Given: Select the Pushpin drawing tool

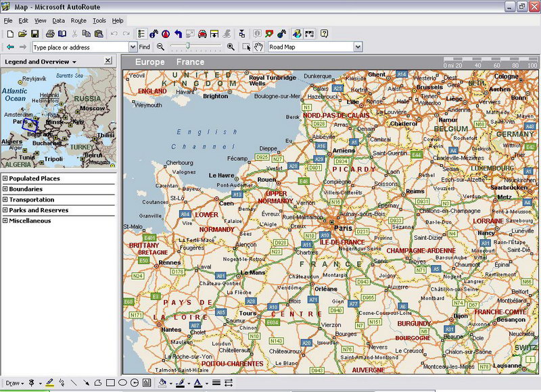Looking at the screenshot, I should tap(31, 383).
